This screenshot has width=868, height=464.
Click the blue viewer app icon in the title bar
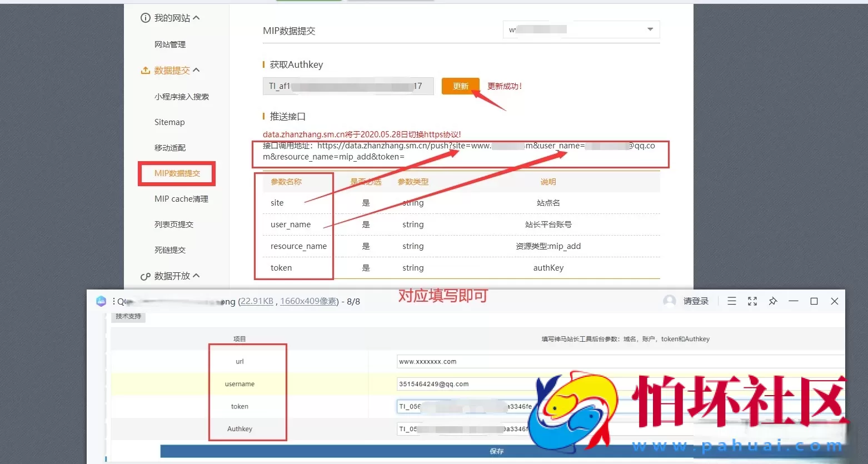point(101,301)
